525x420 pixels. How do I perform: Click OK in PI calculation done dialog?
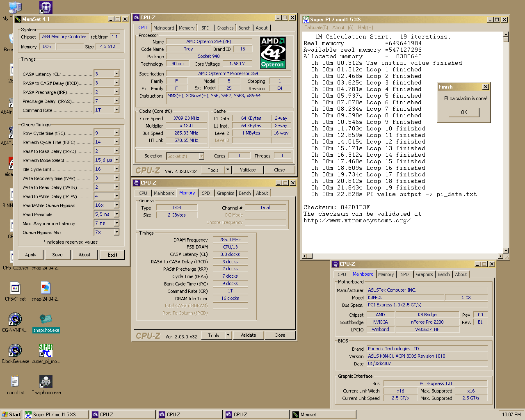(464, 112)
